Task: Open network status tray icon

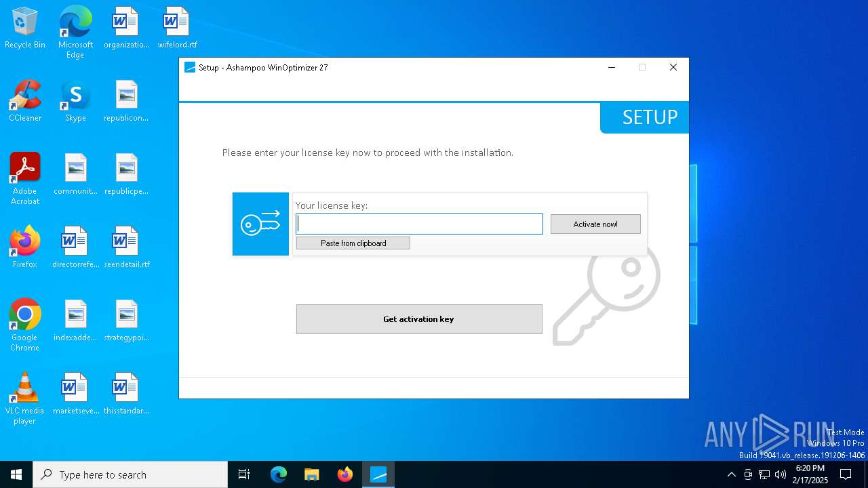Action: tap(764, 474)
